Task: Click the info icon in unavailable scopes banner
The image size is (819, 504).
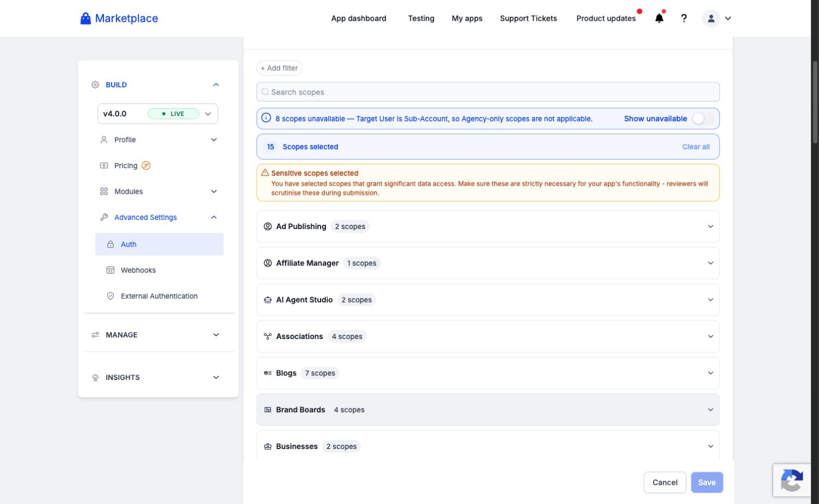Action: tap(266, 118)
